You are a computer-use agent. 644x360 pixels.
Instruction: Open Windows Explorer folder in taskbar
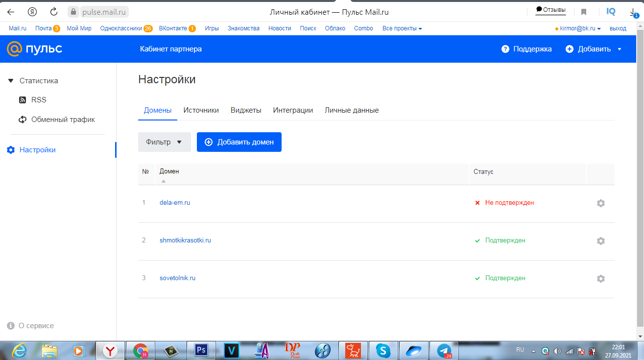click(x=49, y=350)
